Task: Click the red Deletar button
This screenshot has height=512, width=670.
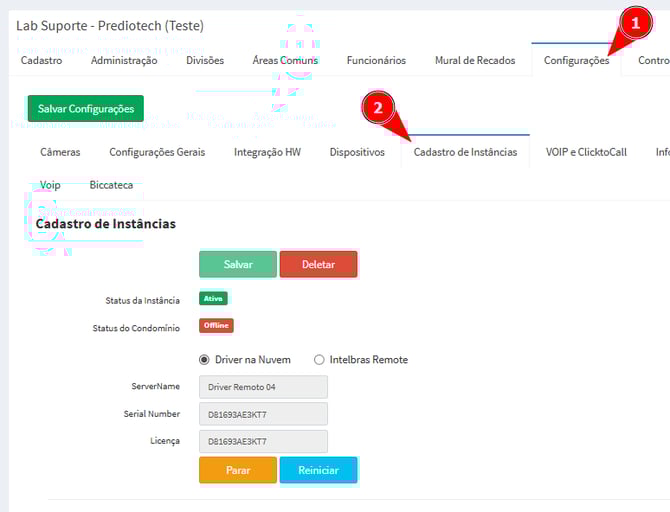Action: click(x=318, y=264)
